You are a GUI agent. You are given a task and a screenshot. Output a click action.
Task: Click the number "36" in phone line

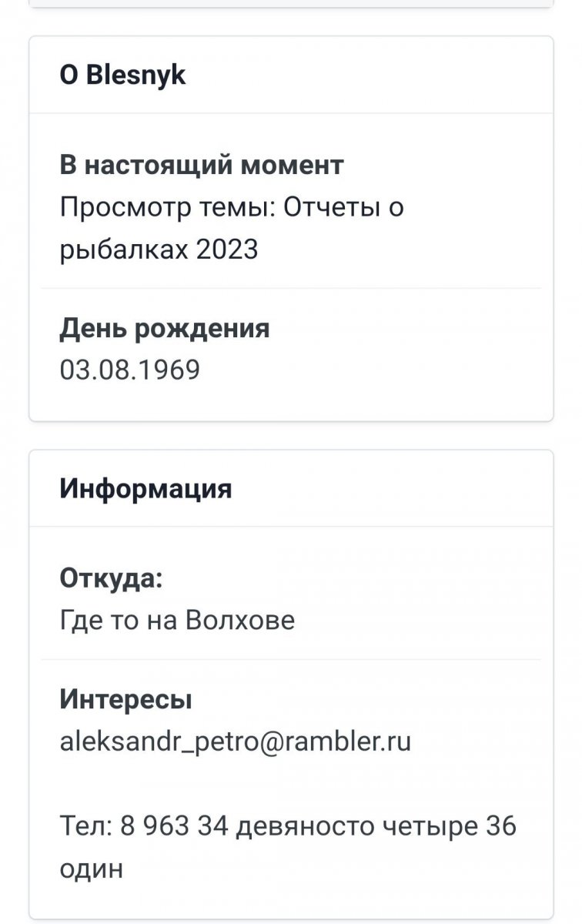501,826
